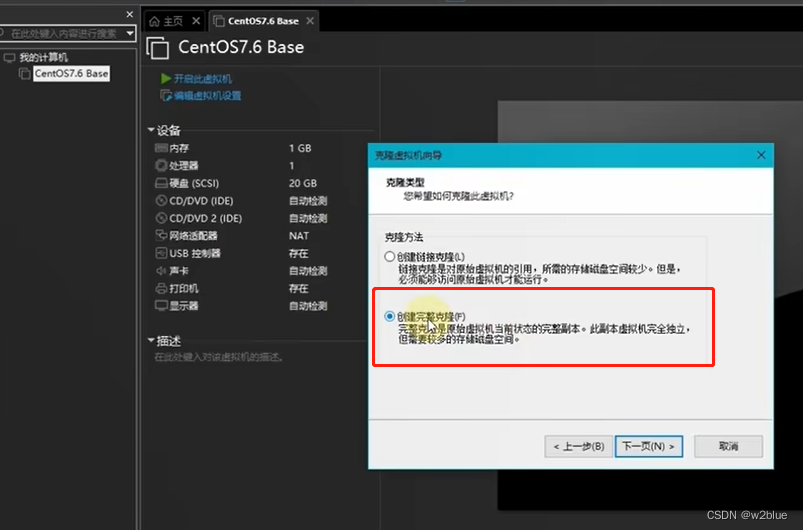Switch to the CentOS7.6 Base tab
The height and width of the screenshot is (530, 803).
tap(263, 21)
